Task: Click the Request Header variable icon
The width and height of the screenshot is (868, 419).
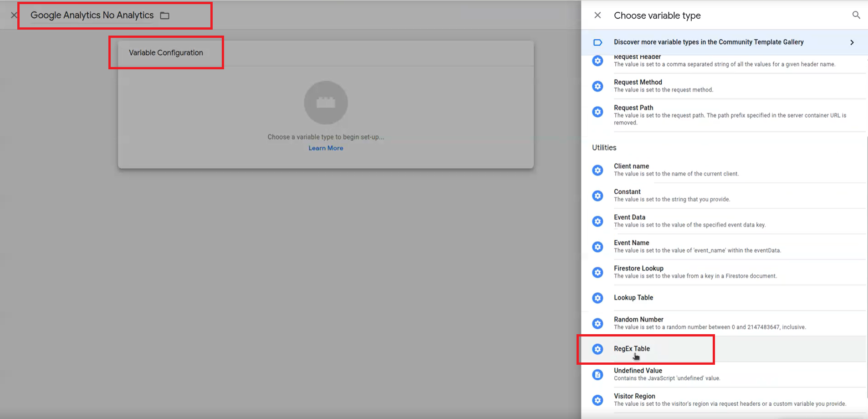Action: coord(597,61)
